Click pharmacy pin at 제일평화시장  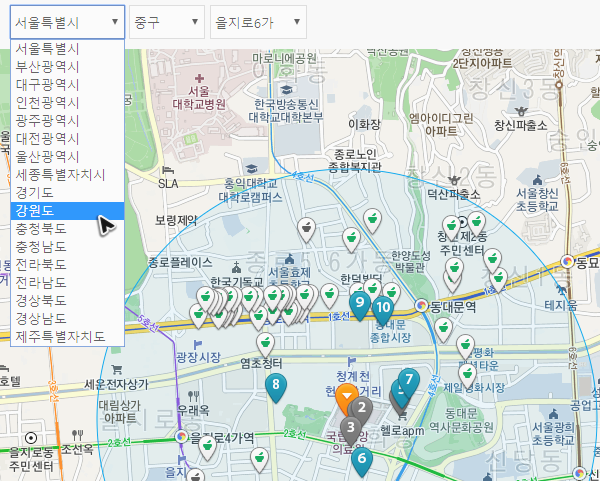[467, 375]
